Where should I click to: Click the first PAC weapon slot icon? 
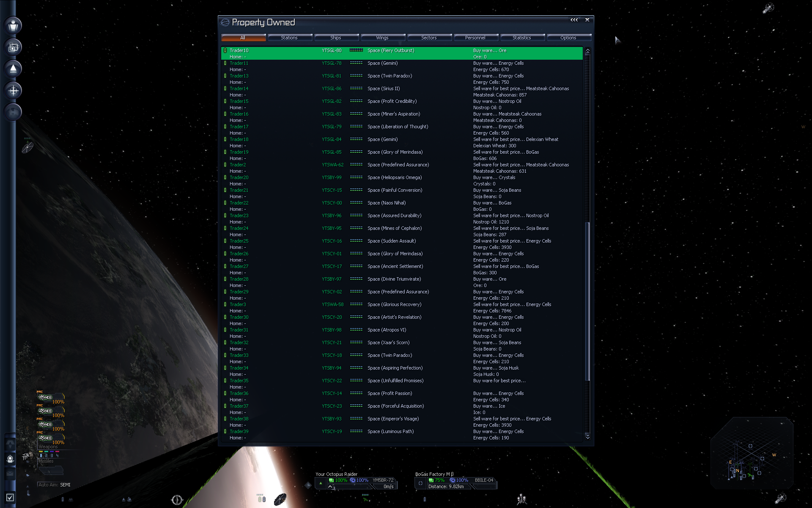pyautogui.click(x=45, y=397)
